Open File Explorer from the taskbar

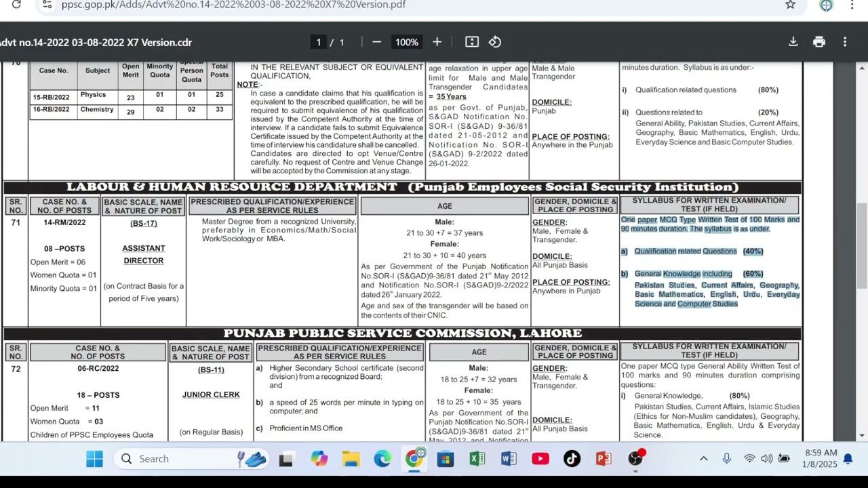point(351,459)
